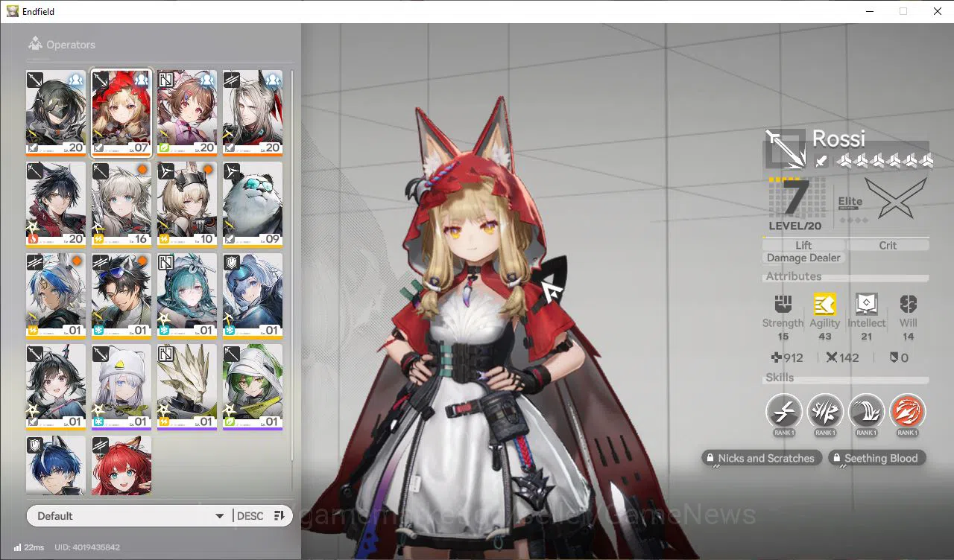Click the HP stat value 912
Viewport: 954px width, 560px height.
[x=788, y=357]
